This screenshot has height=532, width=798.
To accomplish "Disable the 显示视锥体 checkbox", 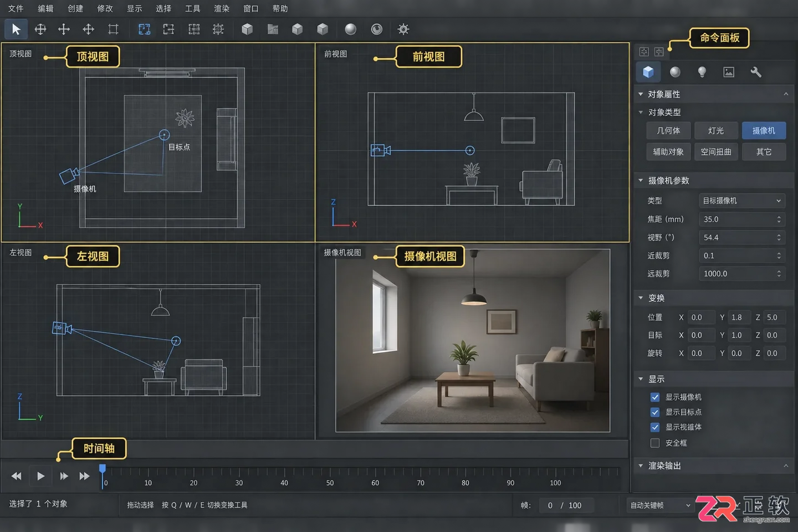I will tap(655, 427).
